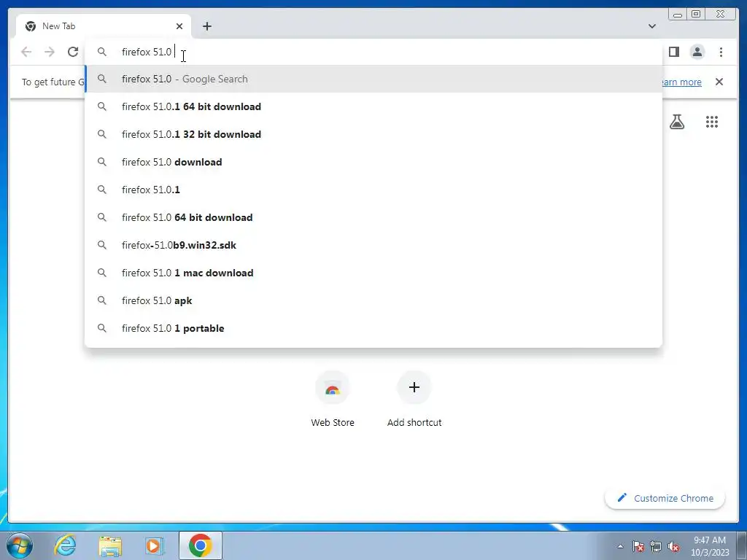
Task: Open Windows Media Player from taskbar
Action: pyautogui.click(x=154, y=545)
